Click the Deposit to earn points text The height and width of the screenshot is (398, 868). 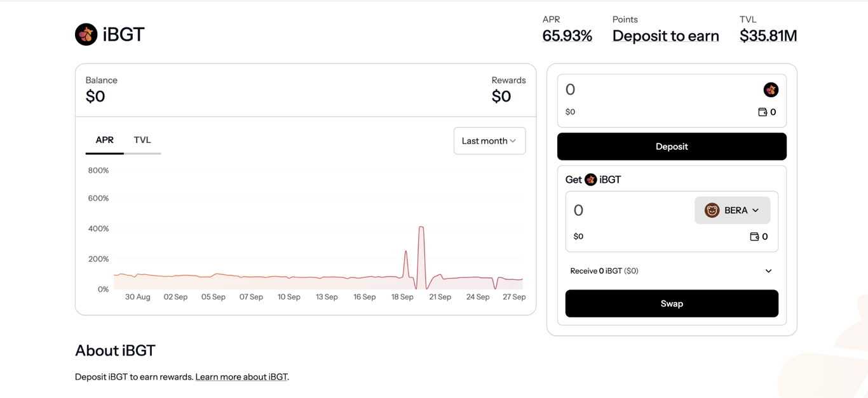click(665, 36)
